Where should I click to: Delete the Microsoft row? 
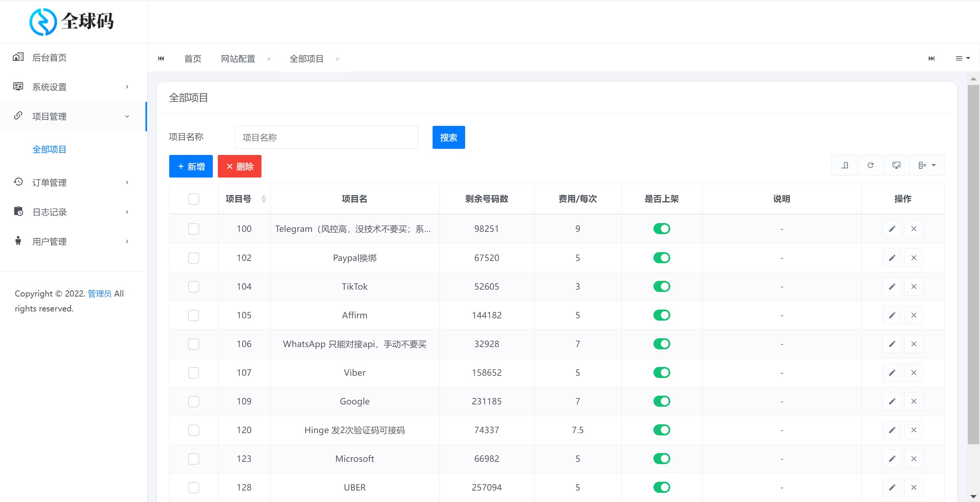click(x=914, y=459)
